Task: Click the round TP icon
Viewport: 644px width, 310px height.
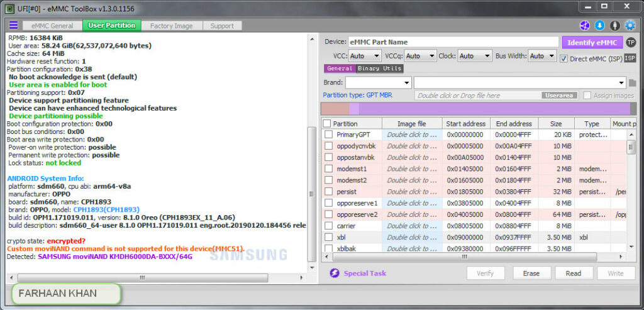Action: (x=631, y=42)
